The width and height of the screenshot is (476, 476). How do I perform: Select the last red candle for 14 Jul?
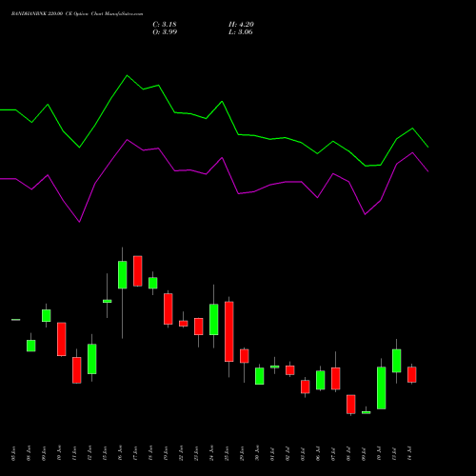pyautogui.click(x=412, y=374)
